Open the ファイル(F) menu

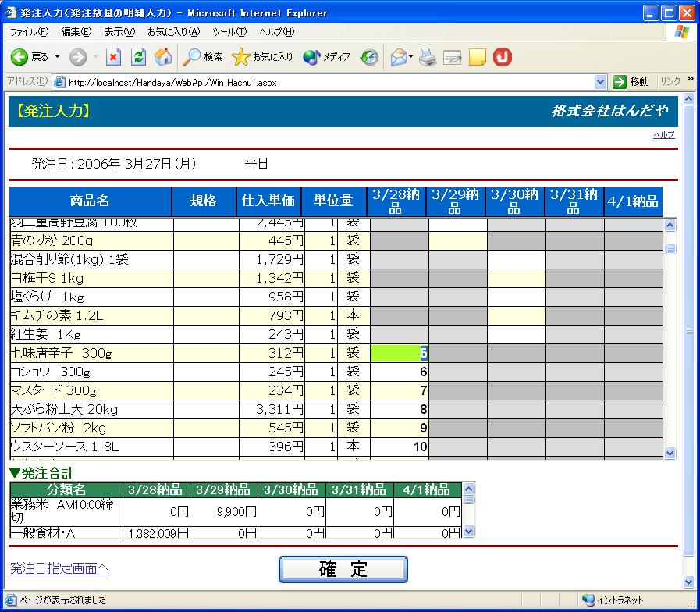pos(29,32)
